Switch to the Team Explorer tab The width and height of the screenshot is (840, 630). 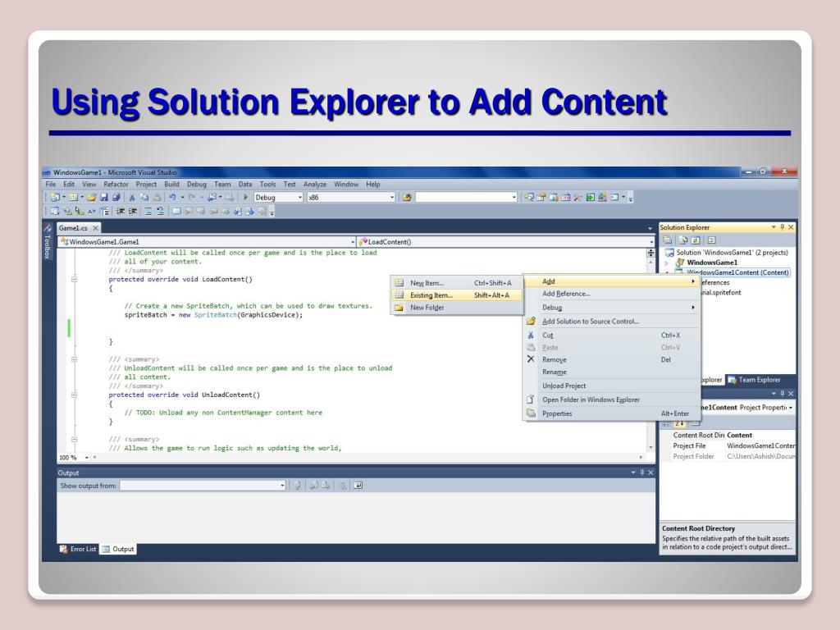click(755, 380)
